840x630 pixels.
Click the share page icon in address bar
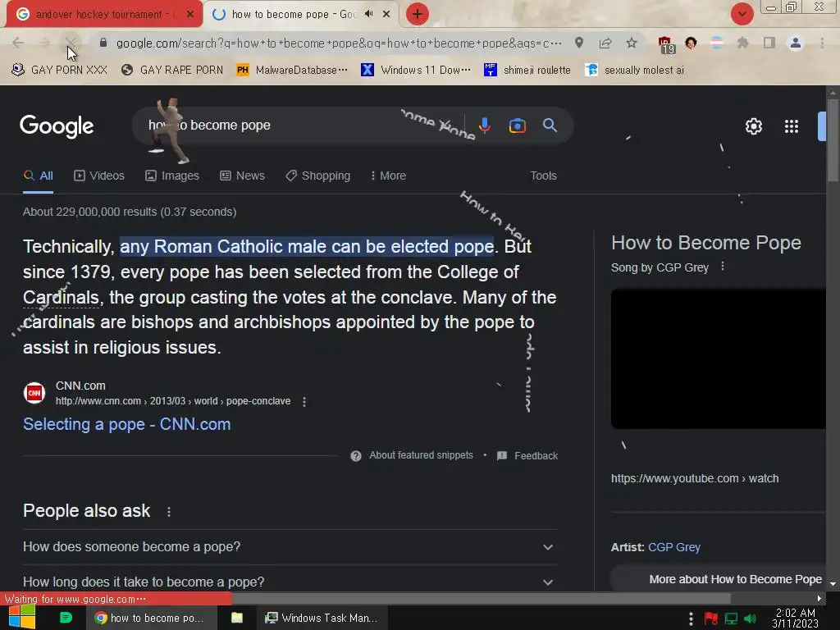pos(605,43)
